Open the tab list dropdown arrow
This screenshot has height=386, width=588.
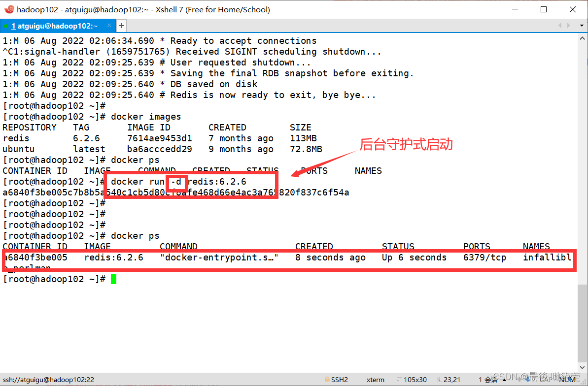point(582,26)
